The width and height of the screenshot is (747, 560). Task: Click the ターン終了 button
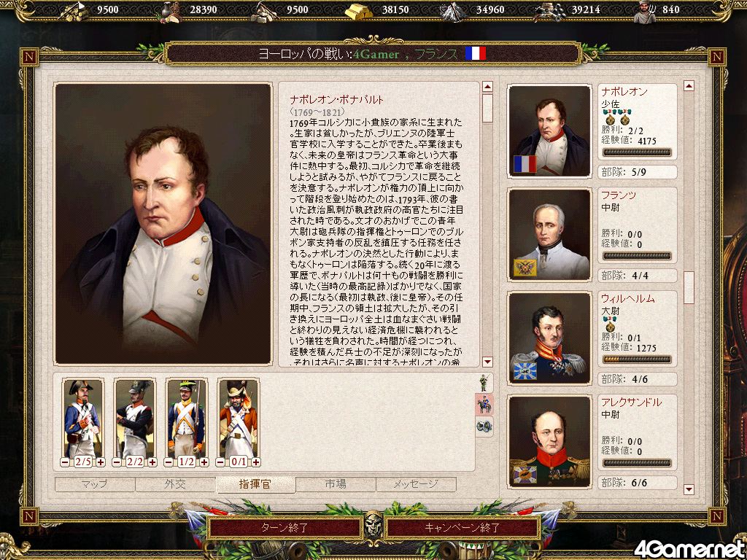[285, 528]
